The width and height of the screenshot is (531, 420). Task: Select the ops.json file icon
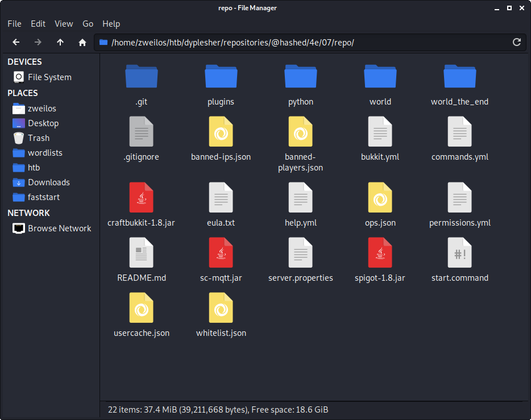(x=380, y=198)
